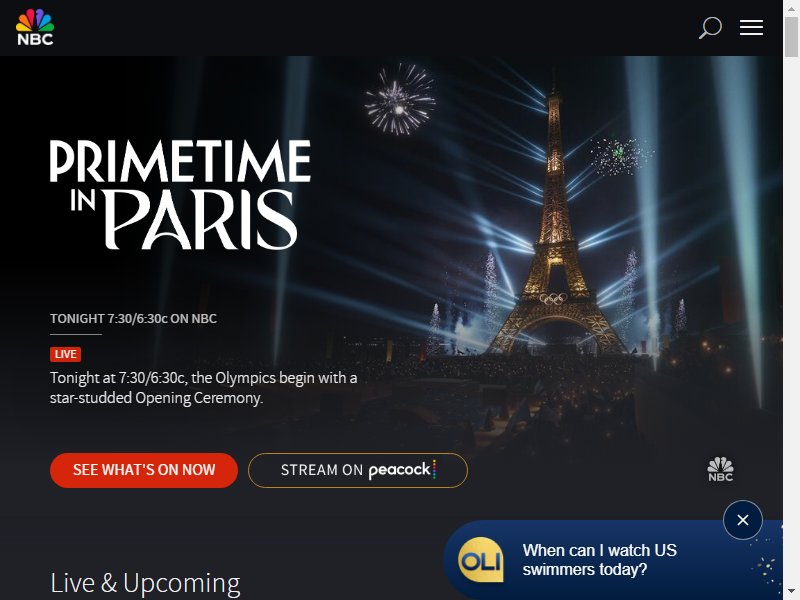
Task: Open the search magnifying glass
Action: (710, 28)
